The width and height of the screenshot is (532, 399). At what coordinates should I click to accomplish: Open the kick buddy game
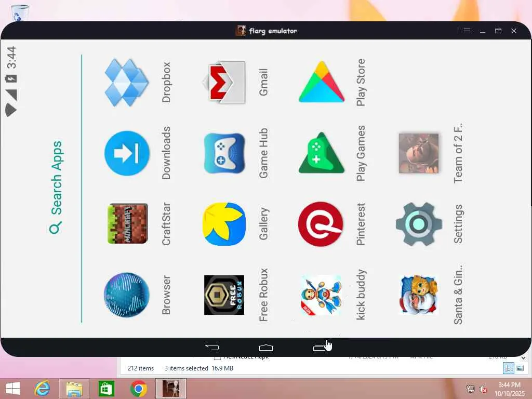pyautogui.click(x=321, y=295)
